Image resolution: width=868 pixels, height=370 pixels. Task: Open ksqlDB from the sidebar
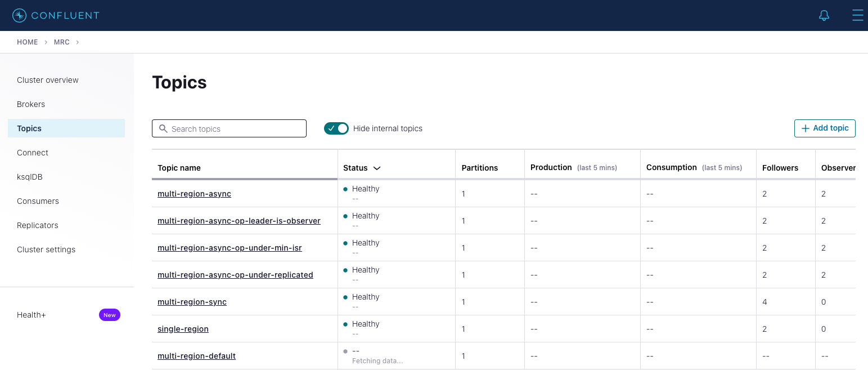[29, 177]
